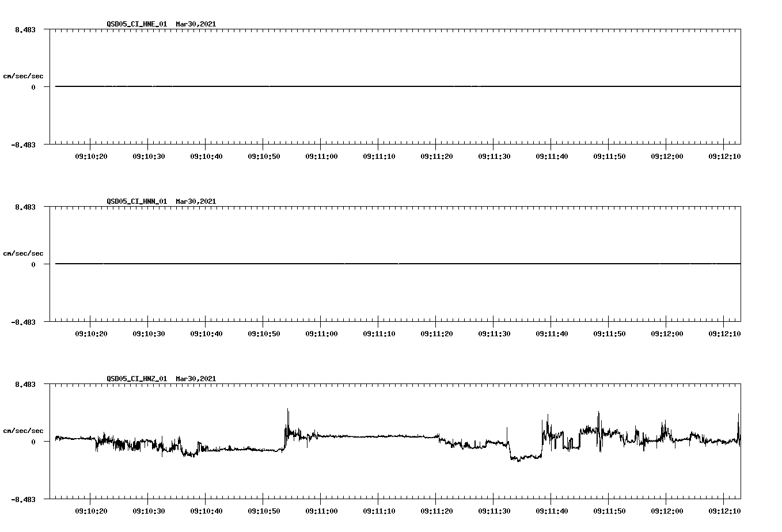
Task: Click the cm/sec/sec axis label of the HNE plot
Action: (24, 75)
